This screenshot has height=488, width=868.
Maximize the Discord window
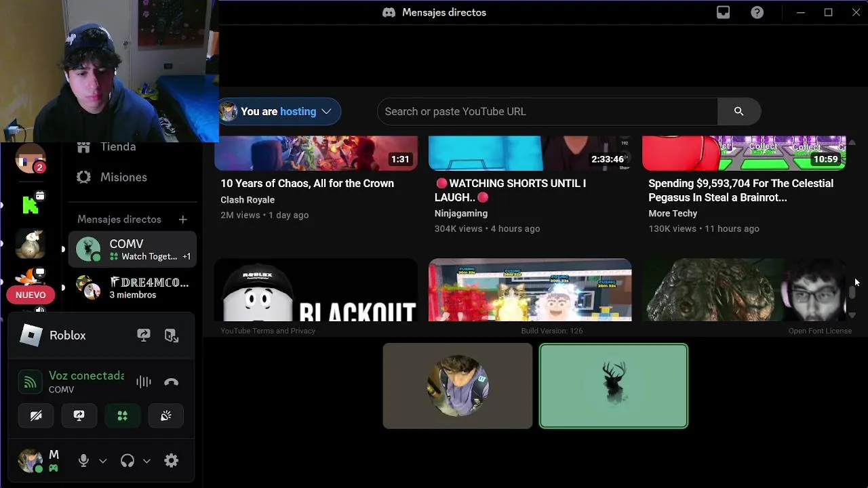pos(828,12)
